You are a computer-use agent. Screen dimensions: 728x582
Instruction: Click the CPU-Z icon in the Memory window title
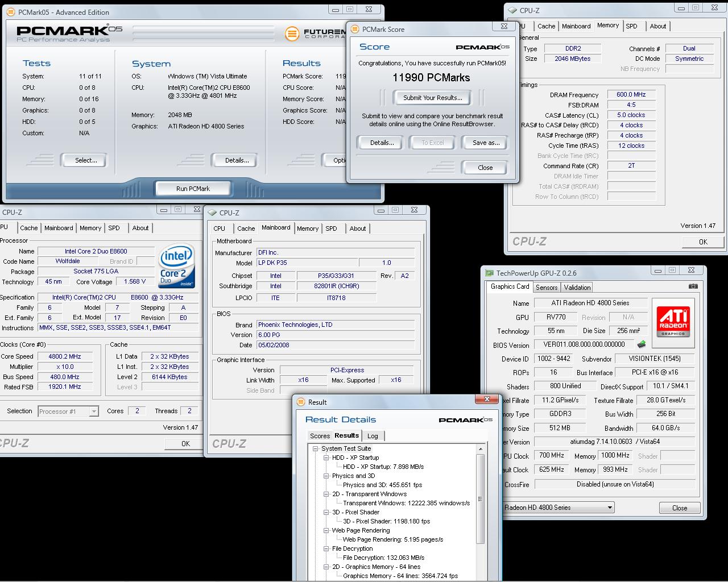[512, 10]
